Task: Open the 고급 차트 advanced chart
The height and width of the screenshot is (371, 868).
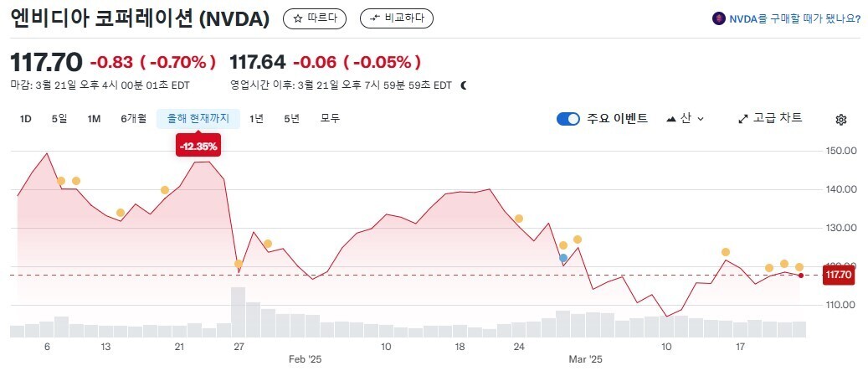Action: tap(770, 119)
